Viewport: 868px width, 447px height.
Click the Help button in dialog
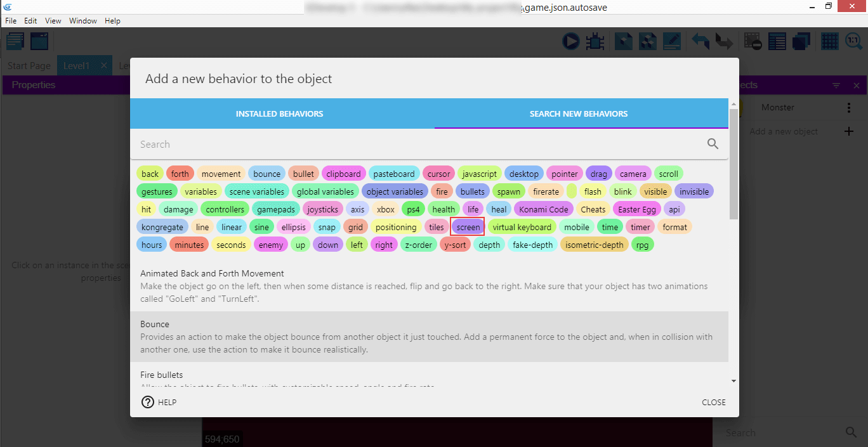click(x=159, y=402)
